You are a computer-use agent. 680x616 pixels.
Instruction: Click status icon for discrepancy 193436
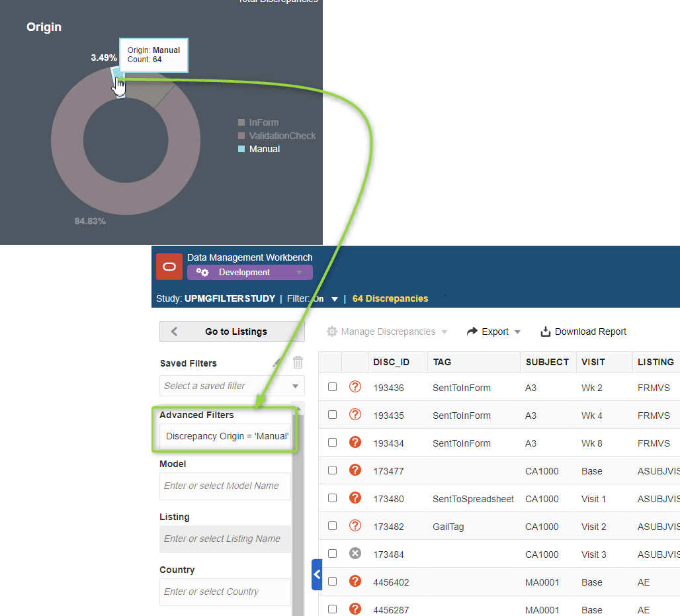(x=355, y=386)
